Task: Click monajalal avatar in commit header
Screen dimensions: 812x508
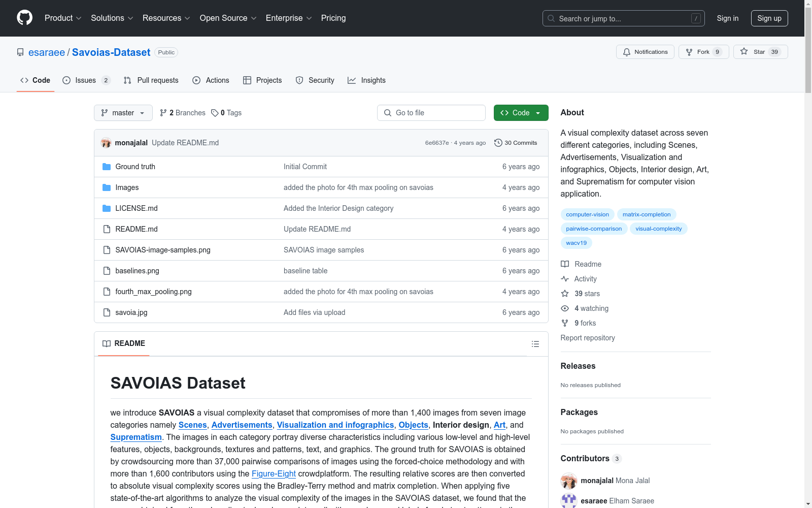Action: coord(106,143)
